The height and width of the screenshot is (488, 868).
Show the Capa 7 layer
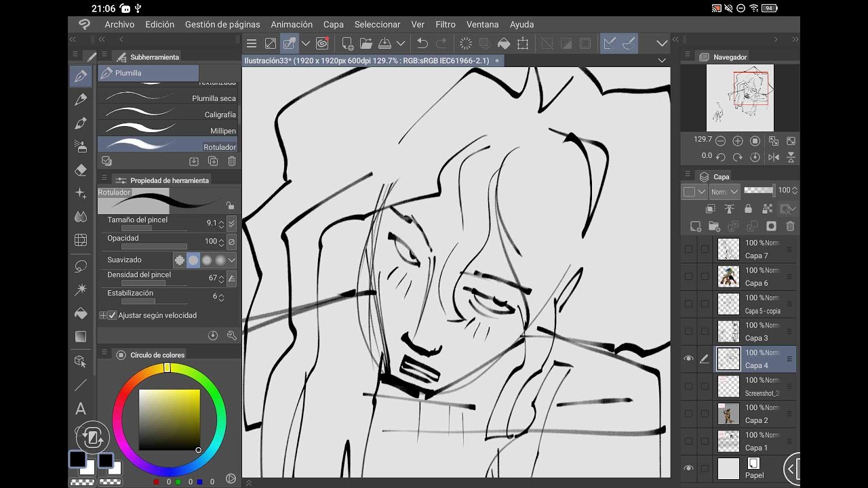tap(688, 249)
